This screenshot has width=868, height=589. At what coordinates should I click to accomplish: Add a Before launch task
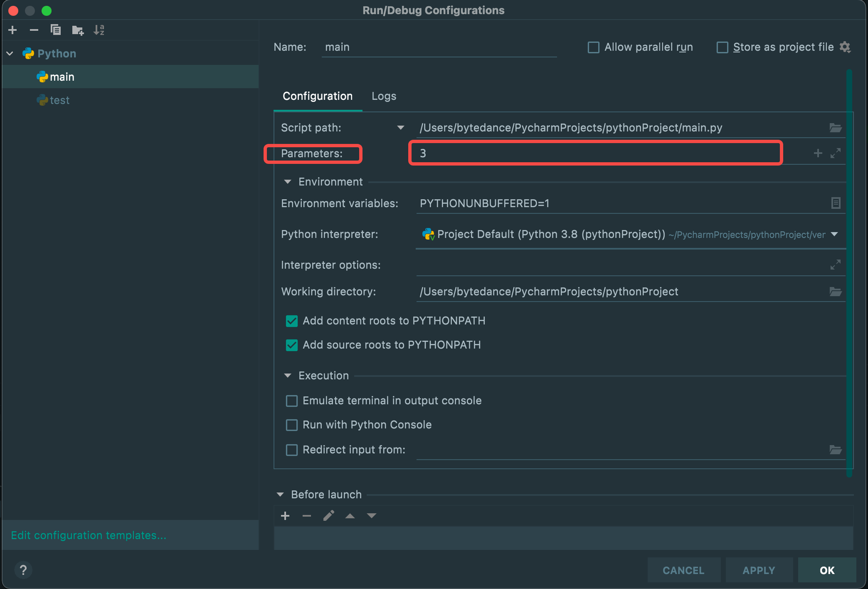[285, 516]
